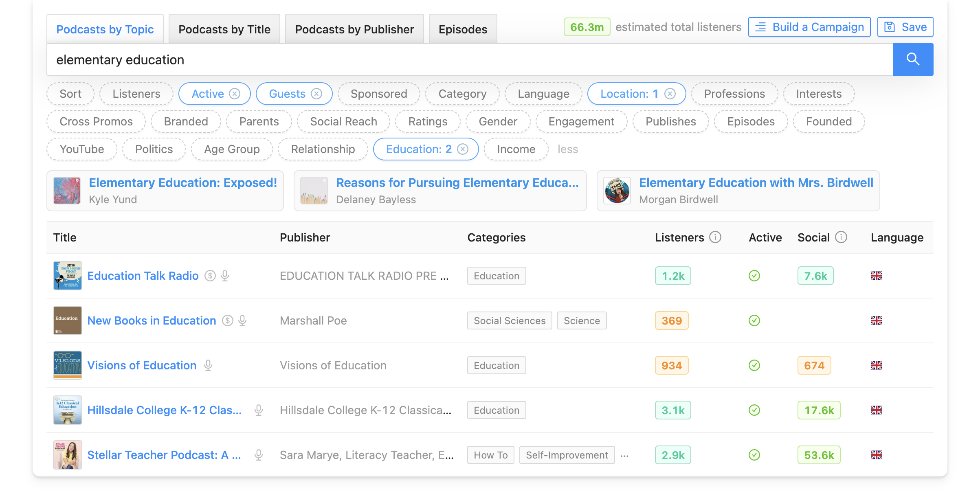
Task: Open the info tooltip next to Listeners header
Action: coord(715,237)
